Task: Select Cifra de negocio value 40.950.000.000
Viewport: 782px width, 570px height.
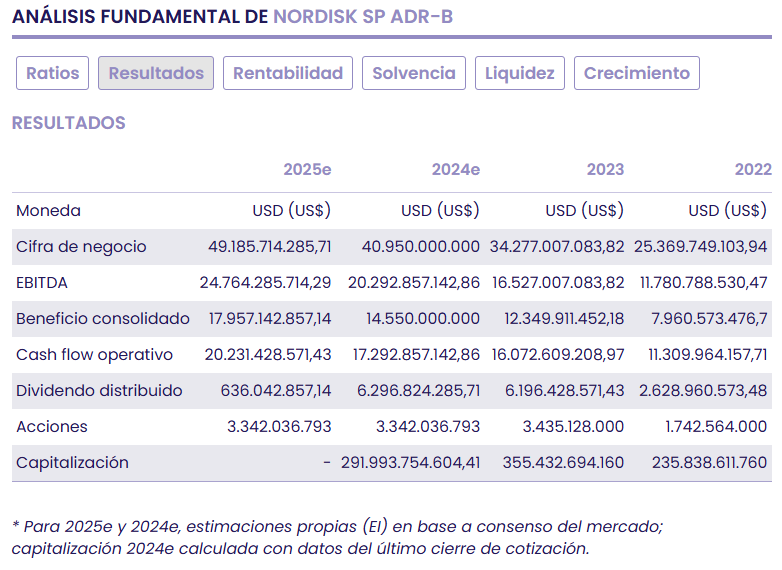Action: 421,246
